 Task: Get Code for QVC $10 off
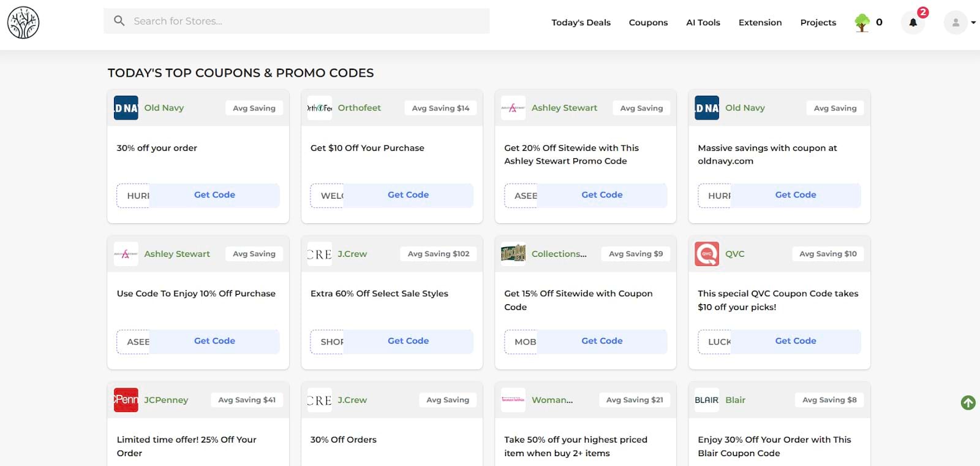point(796,341)
